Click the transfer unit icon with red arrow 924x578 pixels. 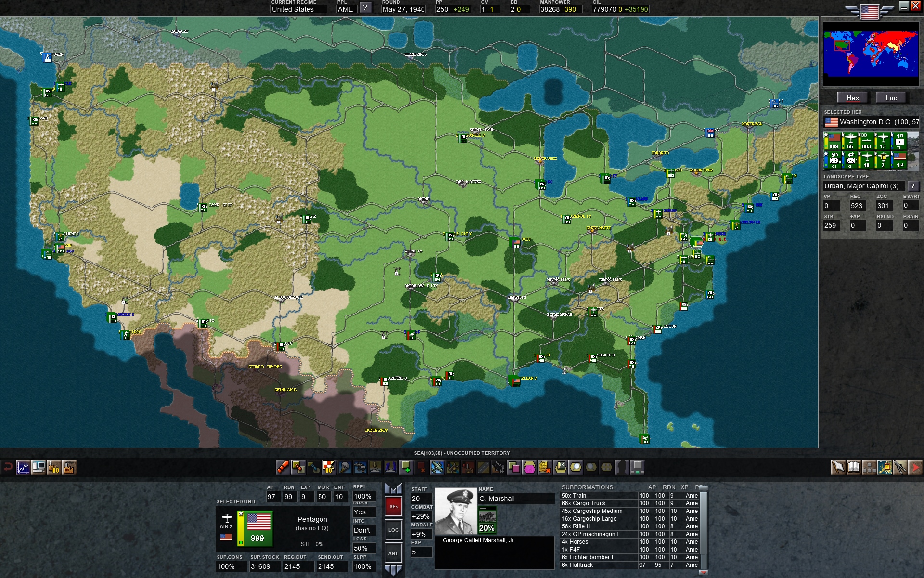(298, 467)
